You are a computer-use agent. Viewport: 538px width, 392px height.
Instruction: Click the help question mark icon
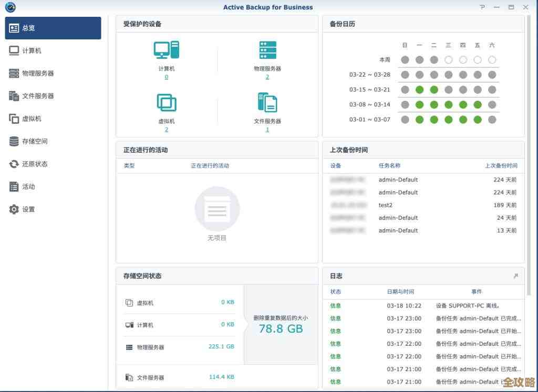(x=482, y=7)
